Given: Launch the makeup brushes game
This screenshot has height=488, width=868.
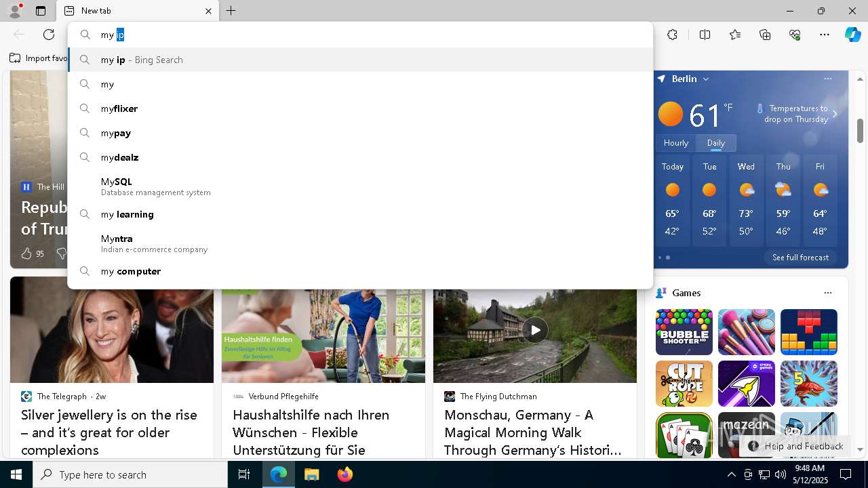Looking at the screenshot, I should click(747, 332).
